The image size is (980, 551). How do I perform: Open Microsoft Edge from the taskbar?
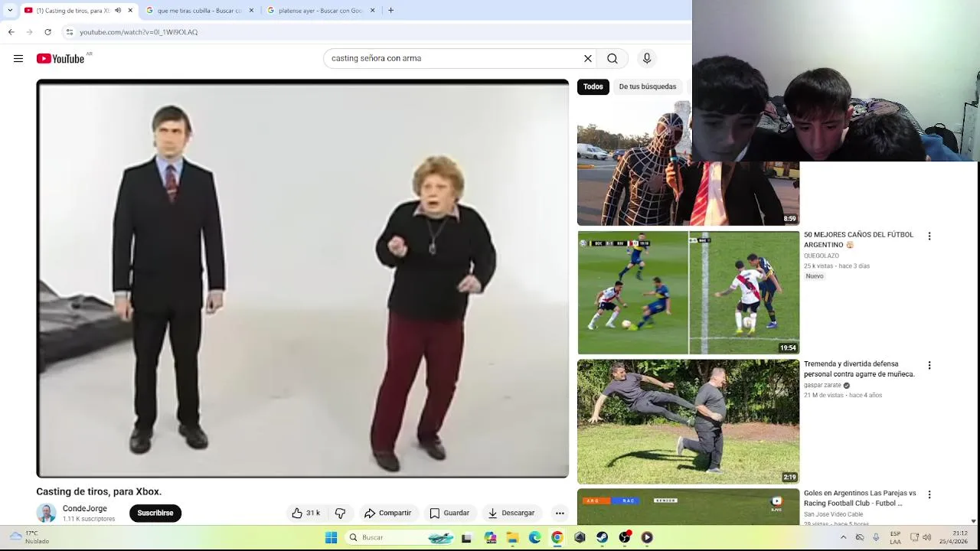[534, 537]
